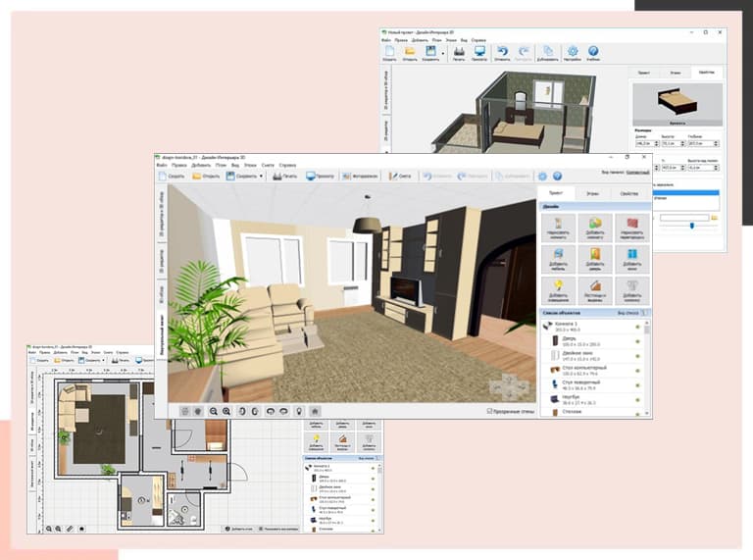Zoom out in front window 3D view

point(213,411)
